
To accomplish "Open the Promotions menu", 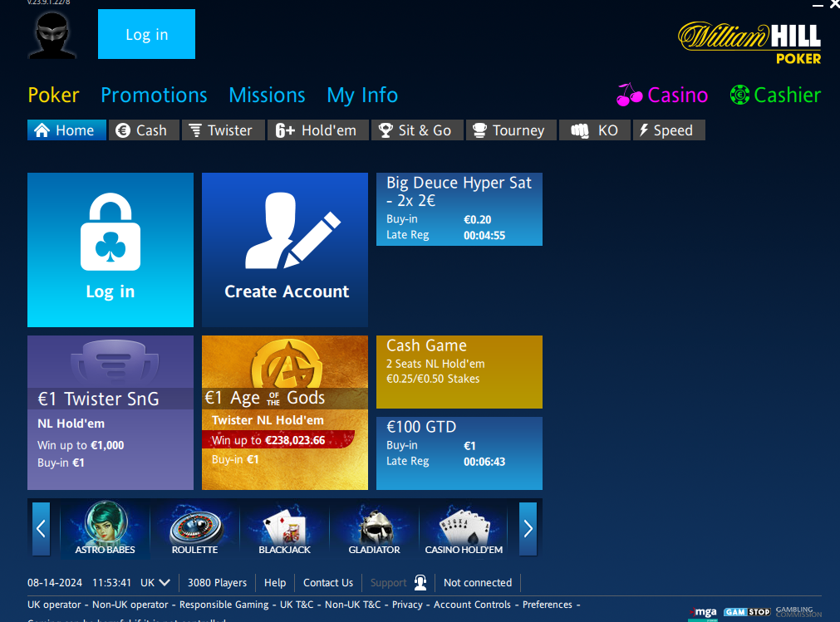I will [154, 96].
